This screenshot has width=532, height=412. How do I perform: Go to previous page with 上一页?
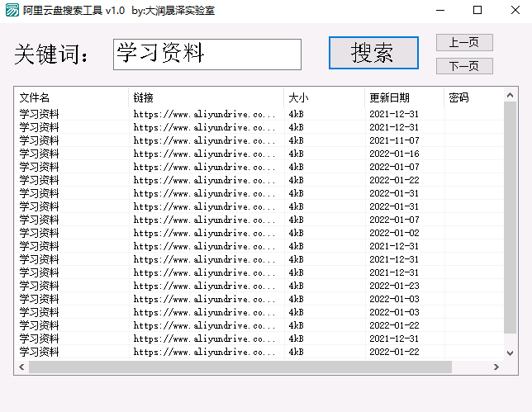pos(464,42)
